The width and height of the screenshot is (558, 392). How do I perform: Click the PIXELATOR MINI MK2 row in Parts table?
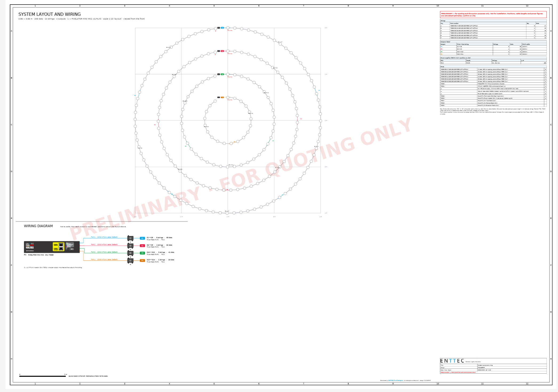[493, 84]
